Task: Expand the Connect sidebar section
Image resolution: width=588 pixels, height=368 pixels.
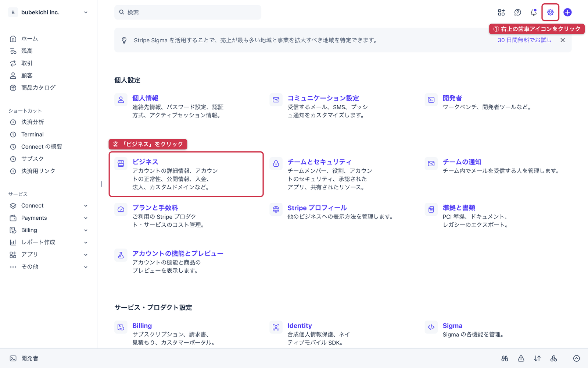Action: [x=86, y=206]
